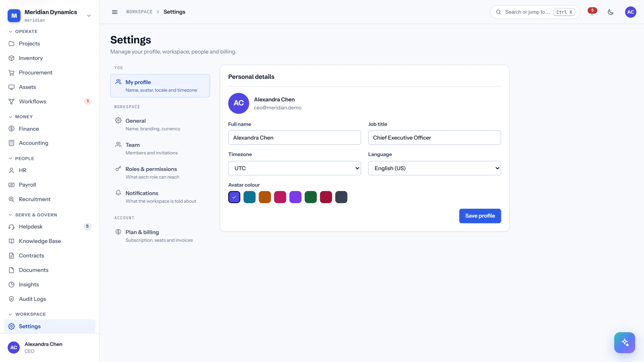Image resolution: width=644 pixels, height=362 pixels.
Task: Switch to dark mode moon icon
Action: pos(611,12)
